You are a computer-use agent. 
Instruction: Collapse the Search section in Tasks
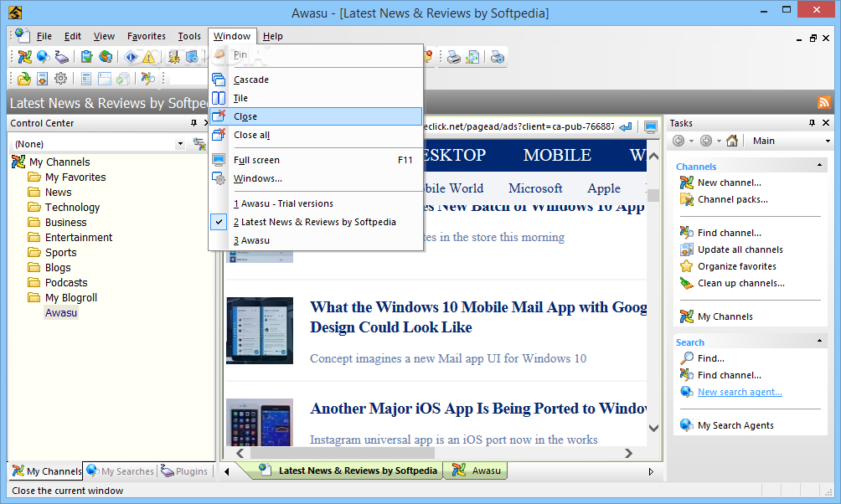click(x=819, y=341)
